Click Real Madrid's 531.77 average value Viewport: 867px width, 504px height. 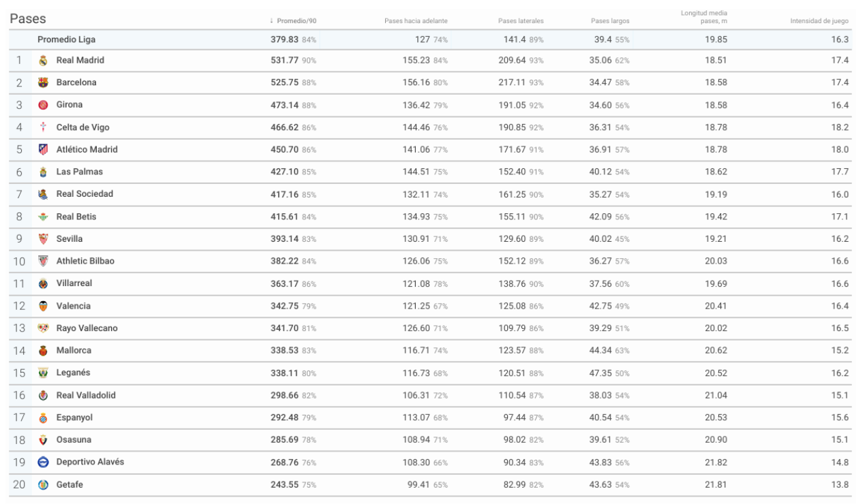(285, 61)
